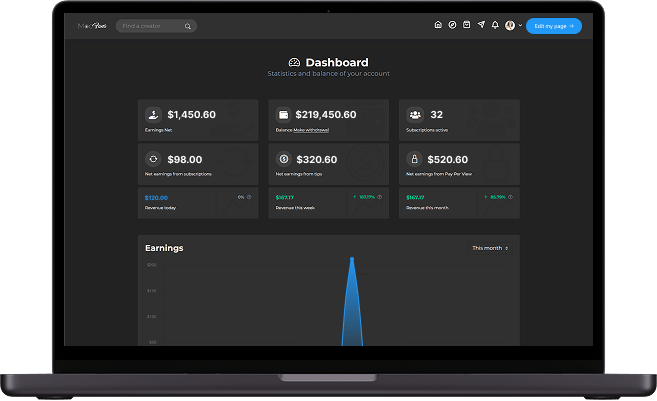The image size is (657, 401).
Task: Click the user avatar picture
Action: 510,26
